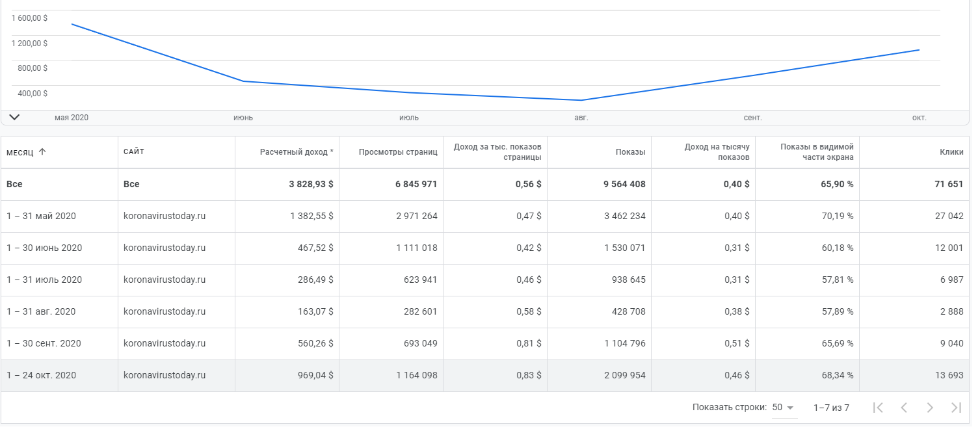This screenshot has height=431, width=980.
Task: Click the Доход на тысячу показов header
Action: click(x=717, y=152)
